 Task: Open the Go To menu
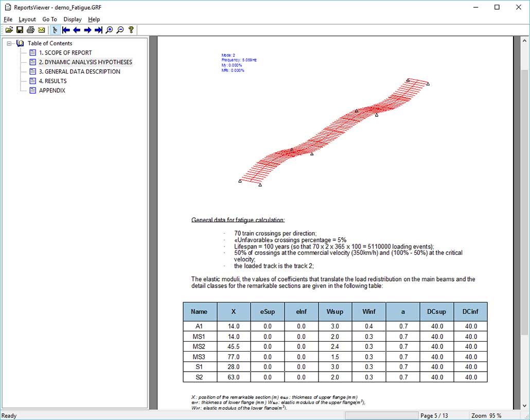[50, 19]
